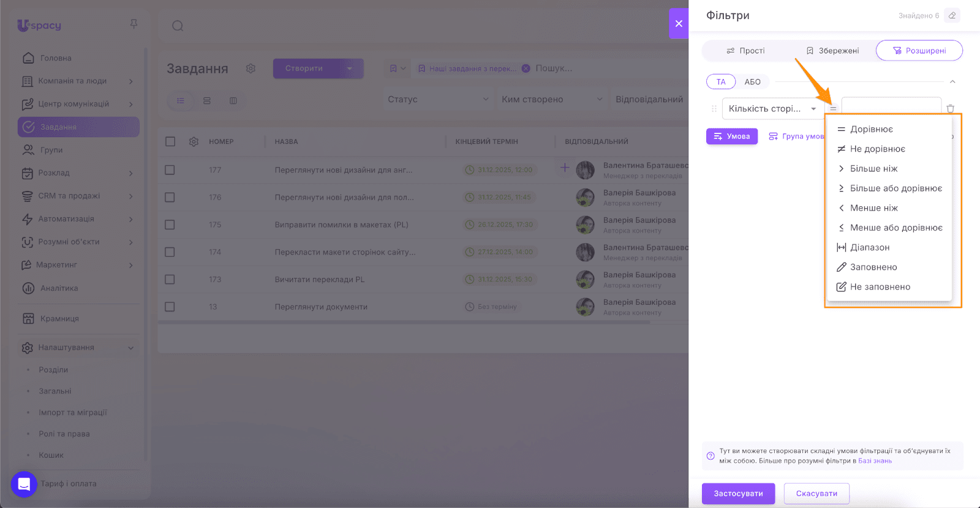Click the filter value input field
Viewport: 980px width, 508px height.
891,106
